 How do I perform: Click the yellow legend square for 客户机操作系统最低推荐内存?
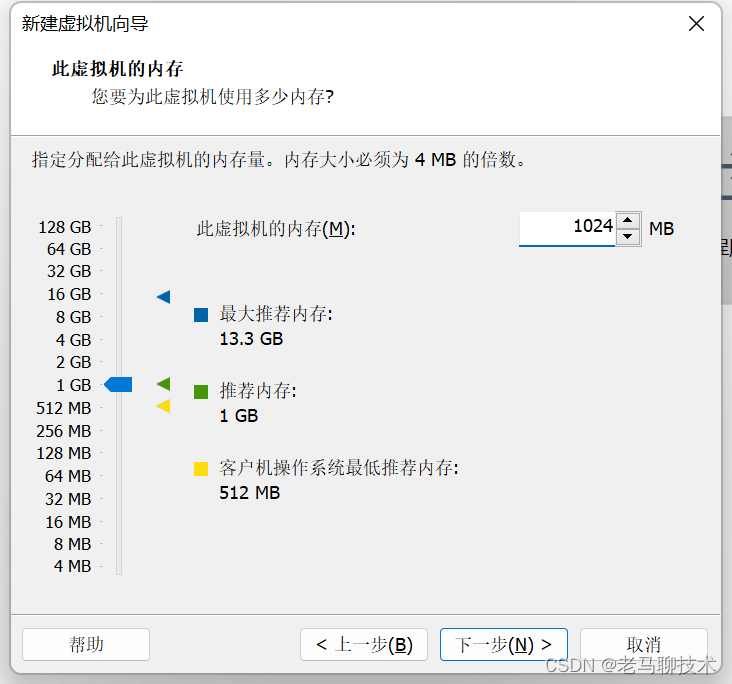click(201, 469)
